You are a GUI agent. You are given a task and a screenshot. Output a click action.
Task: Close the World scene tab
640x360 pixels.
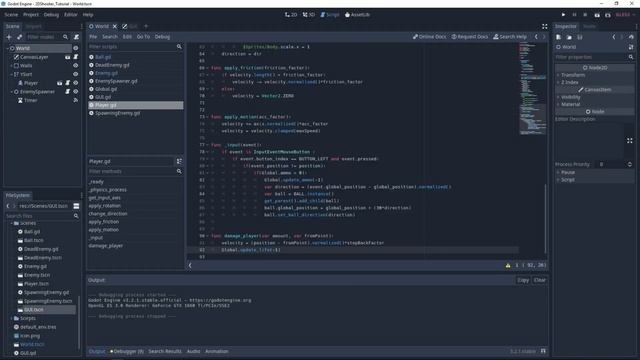coord(115,26)
